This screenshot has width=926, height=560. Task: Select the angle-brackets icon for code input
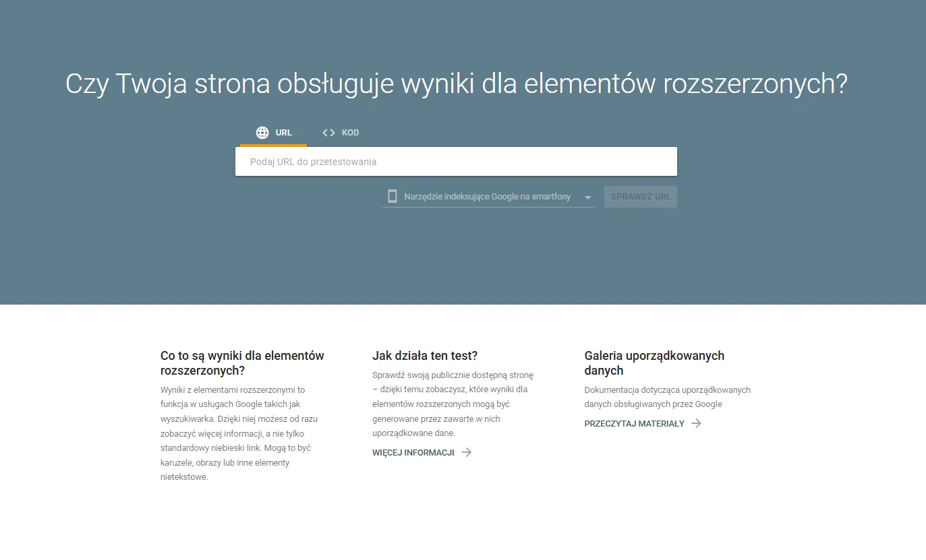328,132
